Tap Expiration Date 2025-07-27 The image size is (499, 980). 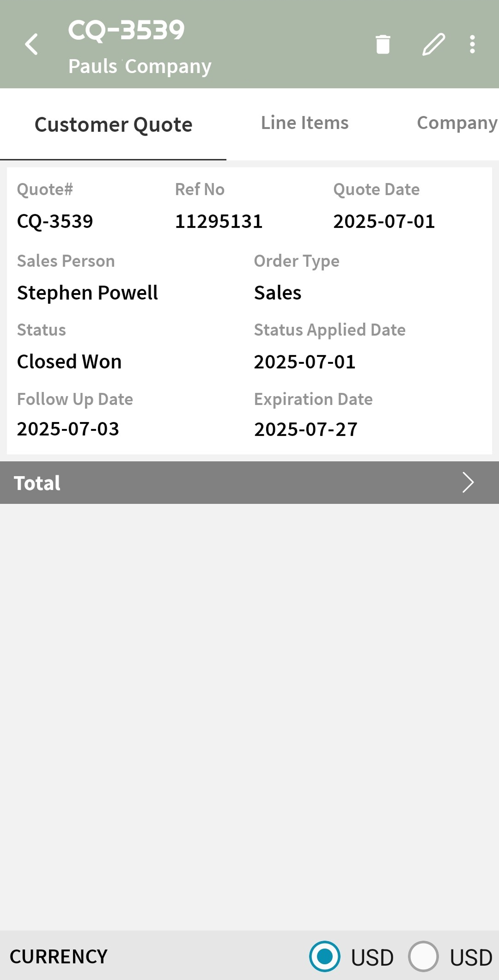(305, 429)
